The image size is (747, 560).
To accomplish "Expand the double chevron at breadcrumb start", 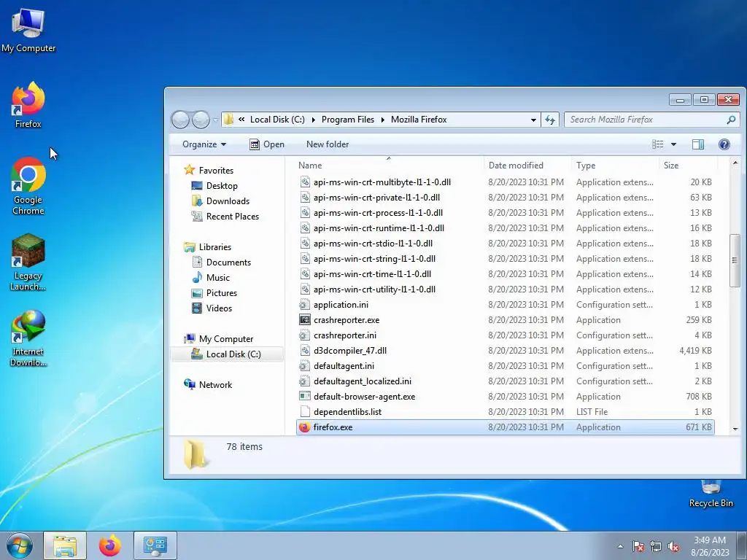I will coord(241,120).
